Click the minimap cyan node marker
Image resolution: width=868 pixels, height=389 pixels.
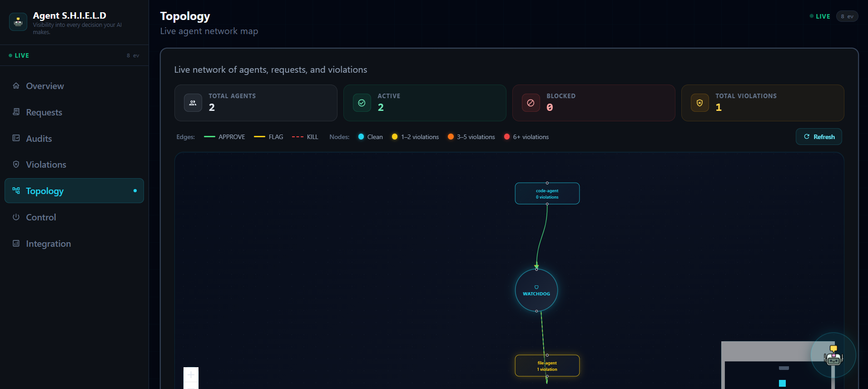[782, 383]
